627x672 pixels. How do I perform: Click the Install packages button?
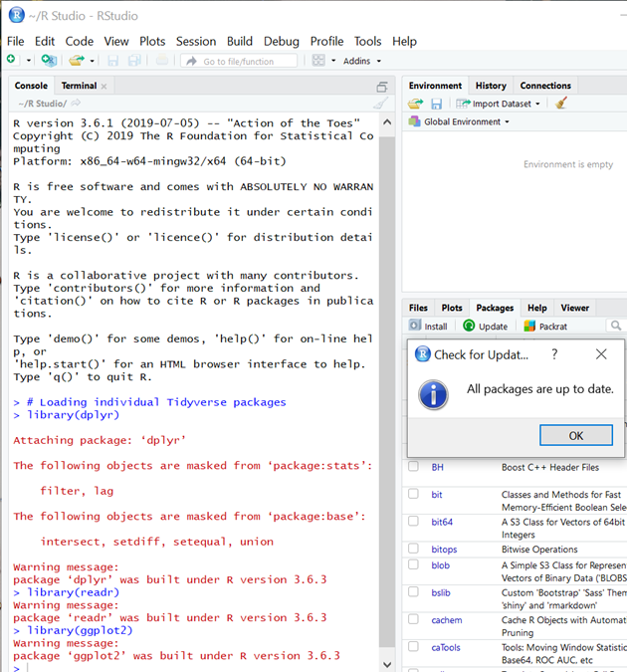pyautogui.click(x=428, y=327)
